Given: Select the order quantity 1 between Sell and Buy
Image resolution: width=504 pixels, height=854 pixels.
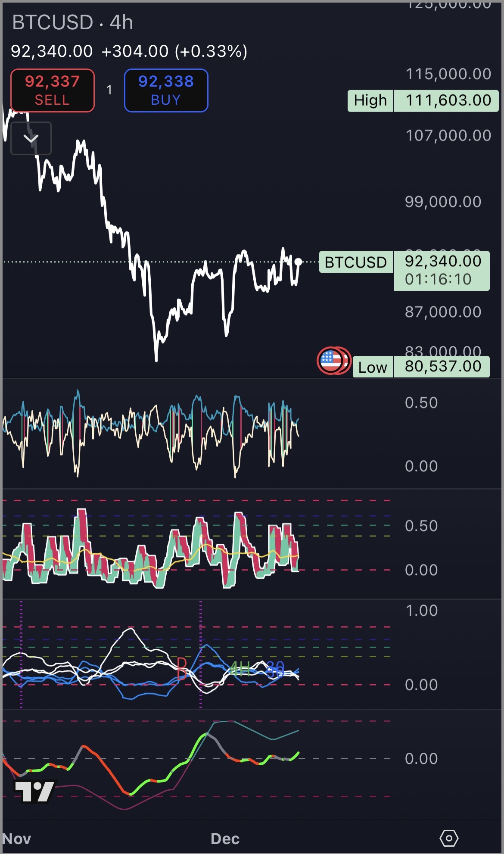Looking at the screenshot, I should (109, 90).
